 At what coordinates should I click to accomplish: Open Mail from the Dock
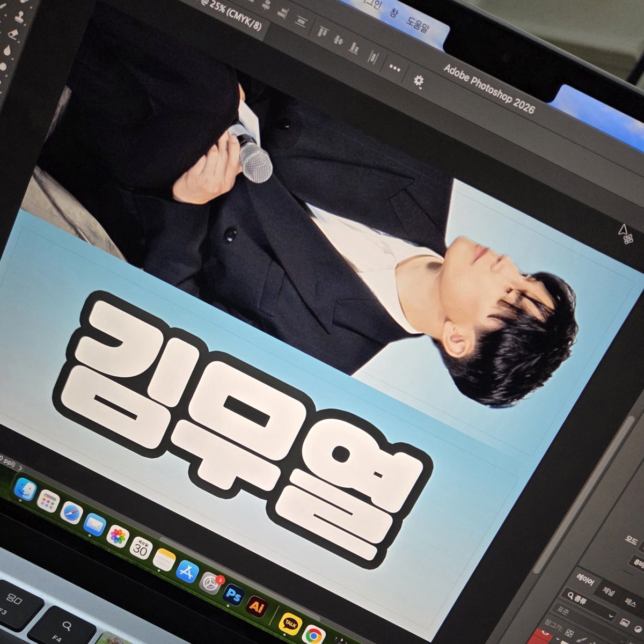click(x=94, y=525)
